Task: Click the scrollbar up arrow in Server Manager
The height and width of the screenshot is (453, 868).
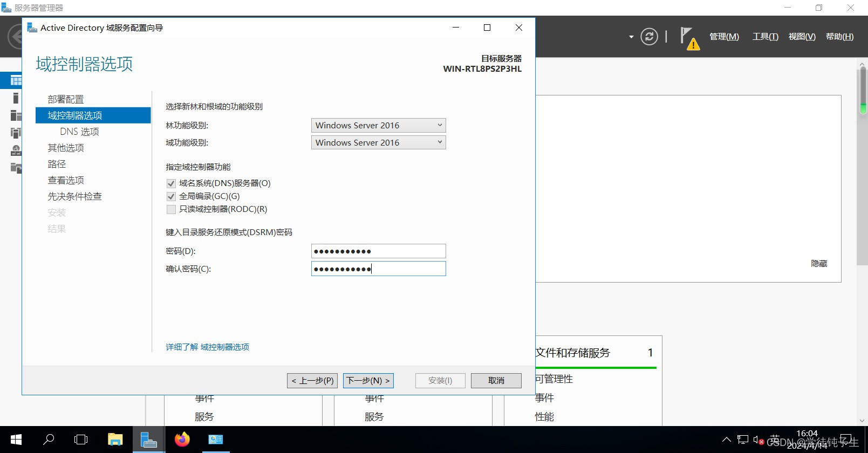Action: point(863,64)
